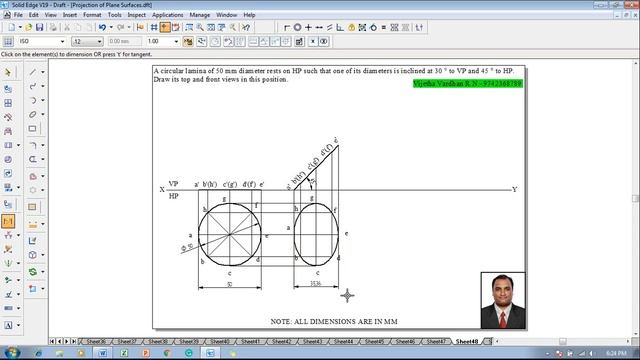The height and width of the screenshot is (360, 640).
Task: Open the 1.00 scale dropdown
Action: click(x=176, y=41)
